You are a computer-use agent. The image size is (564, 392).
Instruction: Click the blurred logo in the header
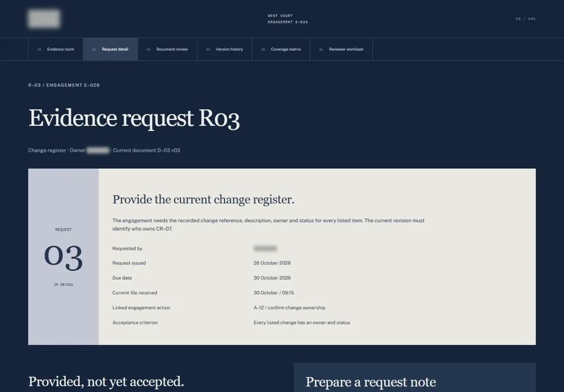[x=44, y=19]
